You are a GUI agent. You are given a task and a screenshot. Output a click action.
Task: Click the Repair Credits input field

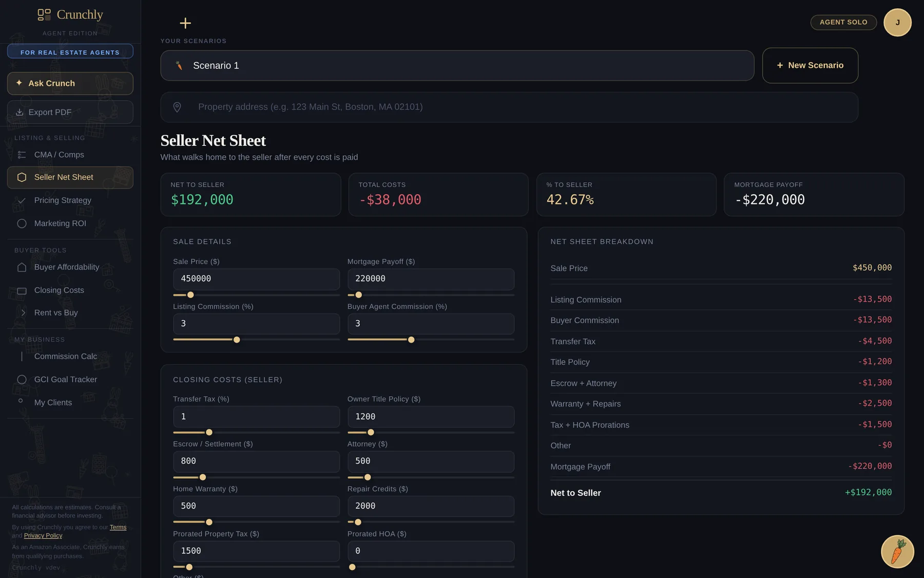tap(431, 506)
